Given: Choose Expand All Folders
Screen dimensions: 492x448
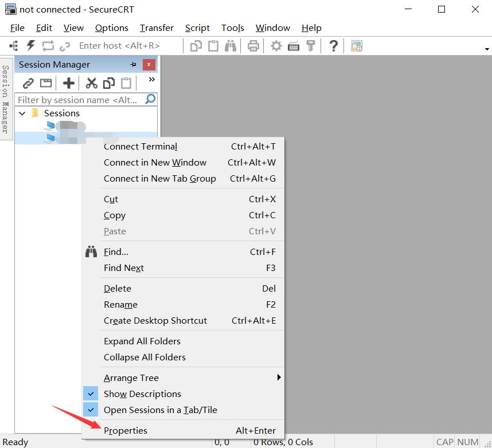Looking at the screenshot, I should coord(183,341).
